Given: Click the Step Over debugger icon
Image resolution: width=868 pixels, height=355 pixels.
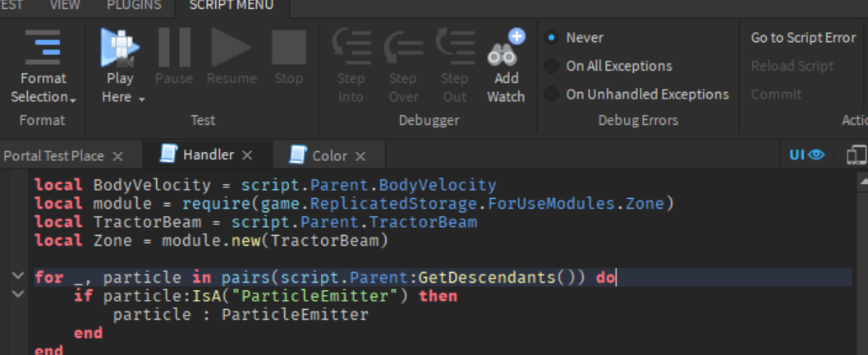Looking at the screenshot, I should point(402,48).
